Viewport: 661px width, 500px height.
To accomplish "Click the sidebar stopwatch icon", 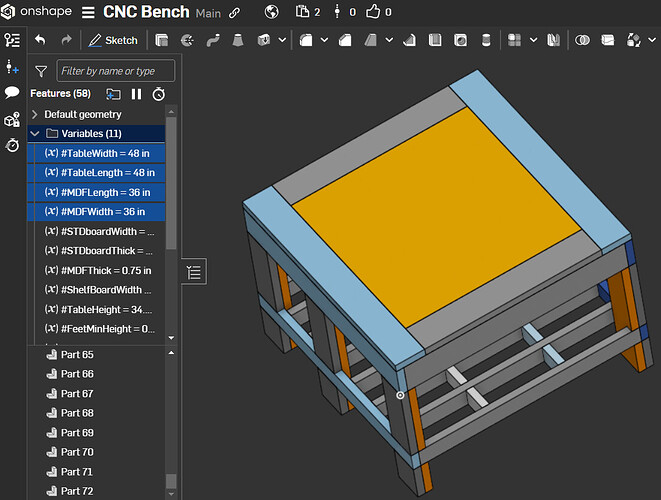I will [x=12, y=145].
